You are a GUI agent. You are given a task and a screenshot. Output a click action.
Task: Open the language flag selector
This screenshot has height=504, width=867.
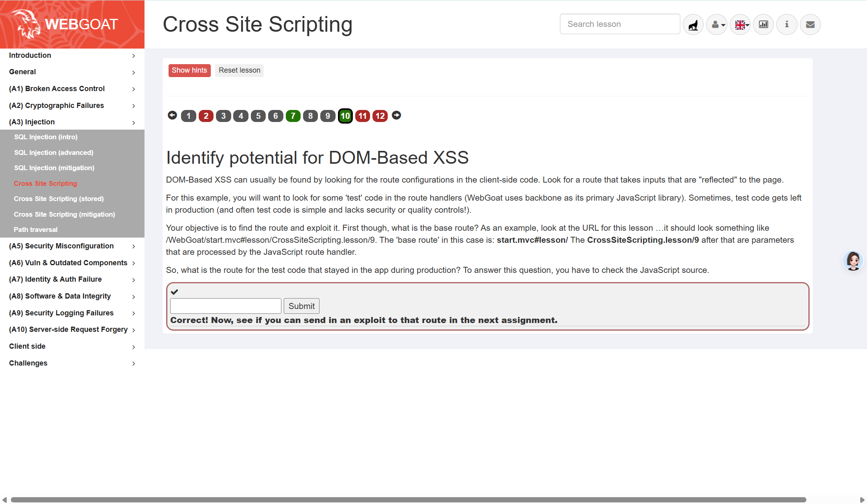pos(740,25)
